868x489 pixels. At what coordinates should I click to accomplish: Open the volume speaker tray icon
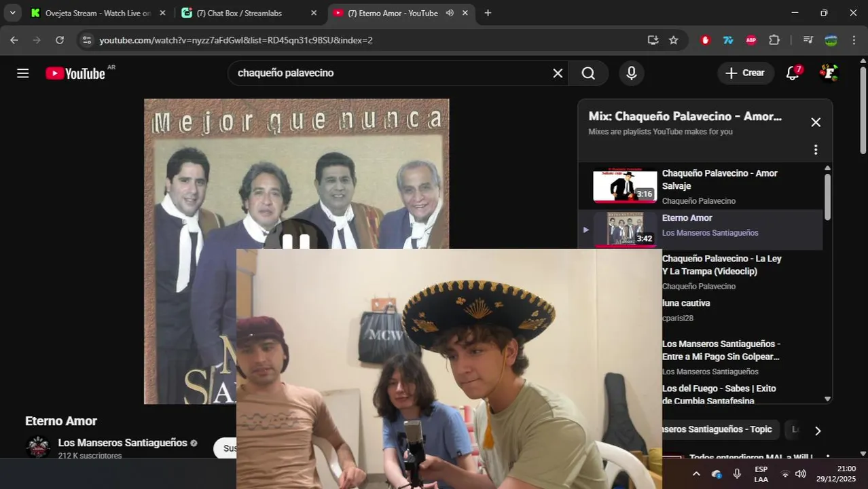click(801, 474)
